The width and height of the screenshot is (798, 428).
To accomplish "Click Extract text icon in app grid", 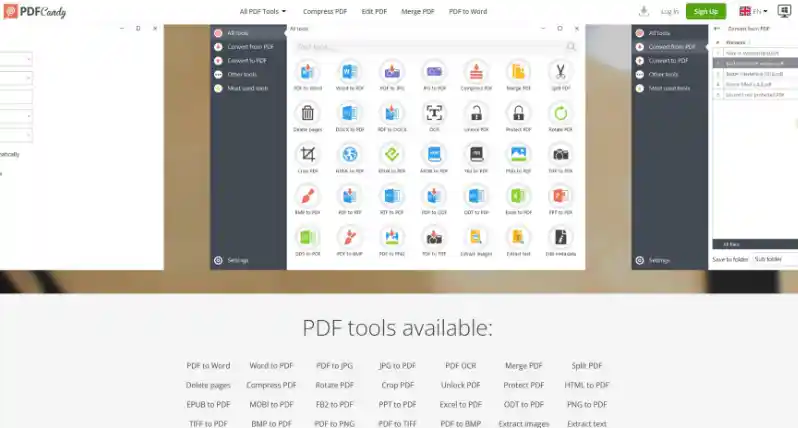I will coord(518,237).
